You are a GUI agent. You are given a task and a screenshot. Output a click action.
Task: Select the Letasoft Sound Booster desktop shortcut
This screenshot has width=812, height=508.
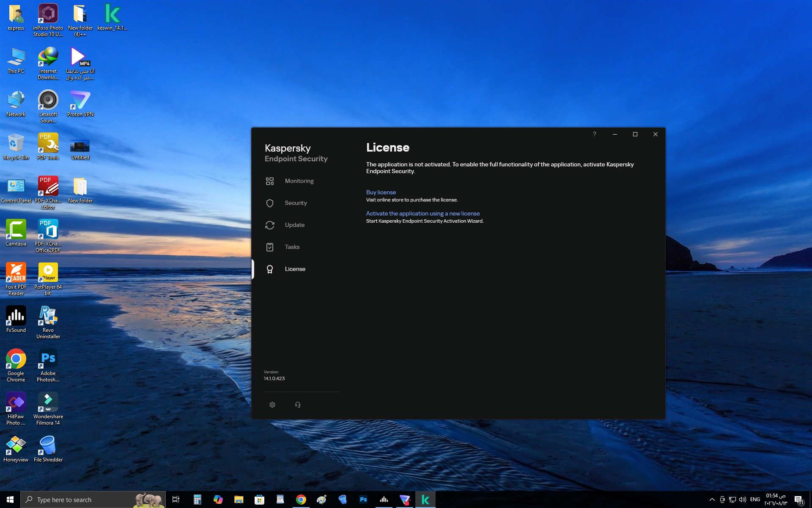48,107
